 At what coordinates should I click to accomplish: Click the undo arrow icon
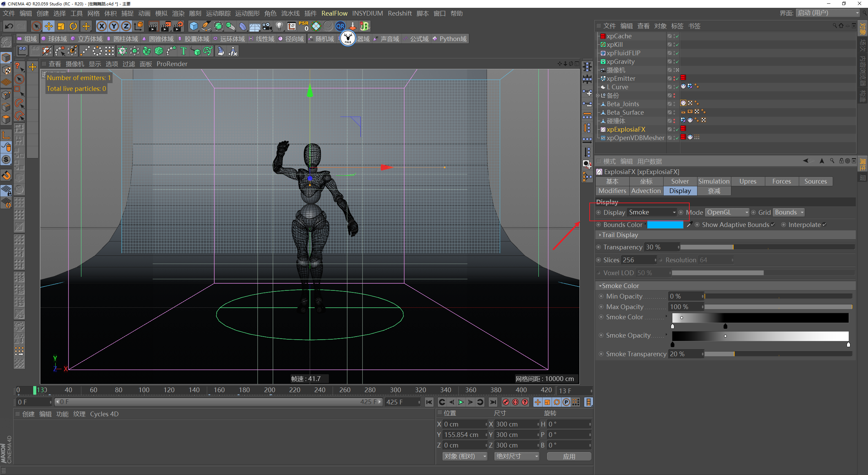tap(9, 26)
